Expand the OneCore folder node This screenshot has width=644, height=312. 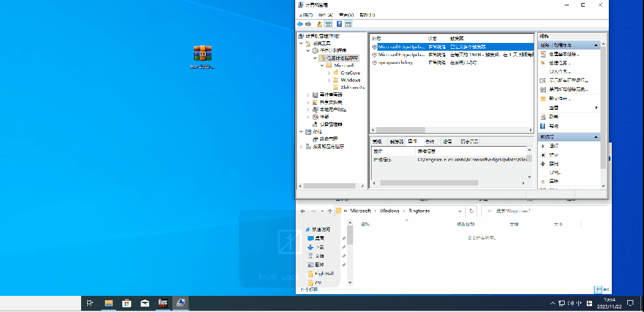[x=329, y=73]
